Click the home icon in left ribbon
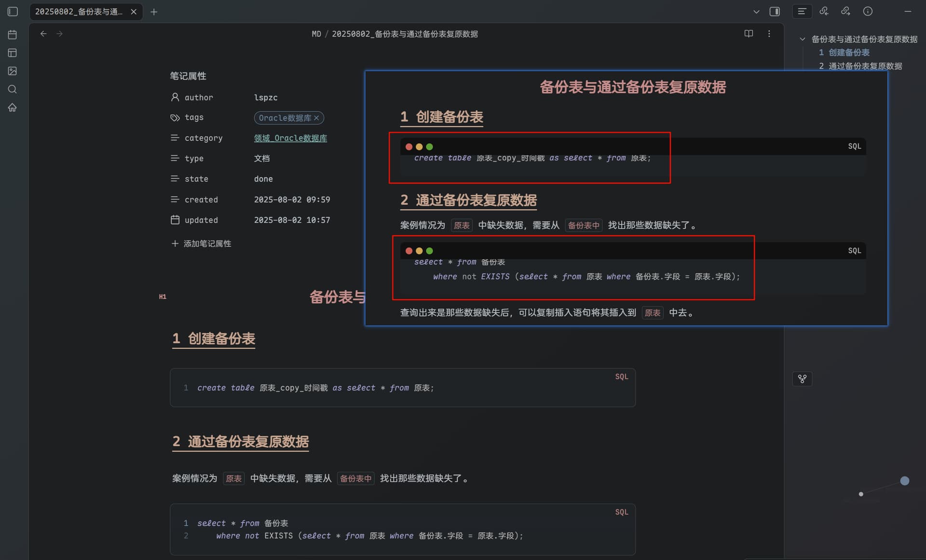Image resolution: width=926 pixels, height=560 pixels. pyautogui.click(x=13, y=107)
